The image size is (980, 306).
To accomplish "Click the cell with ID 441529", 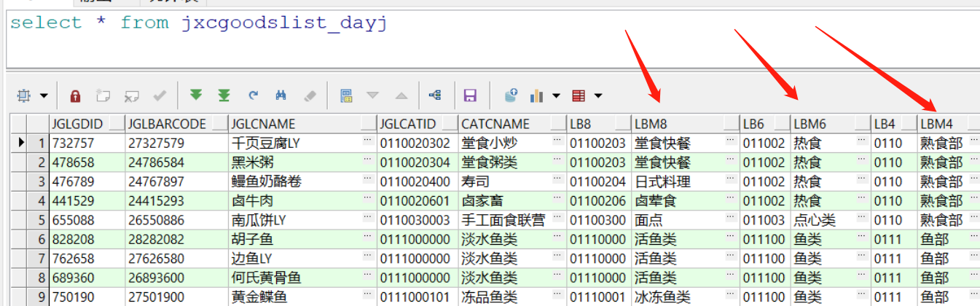I will pos(86,200).
